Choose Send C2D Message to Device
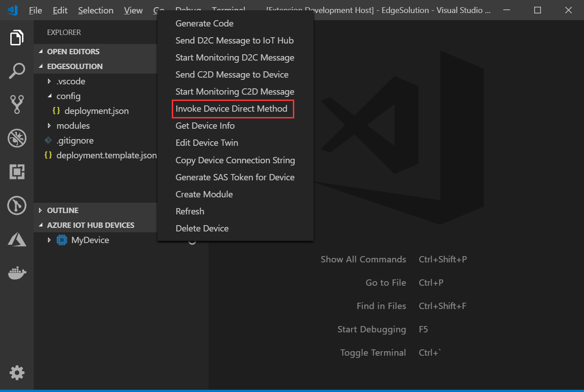 tap(235, 74)
